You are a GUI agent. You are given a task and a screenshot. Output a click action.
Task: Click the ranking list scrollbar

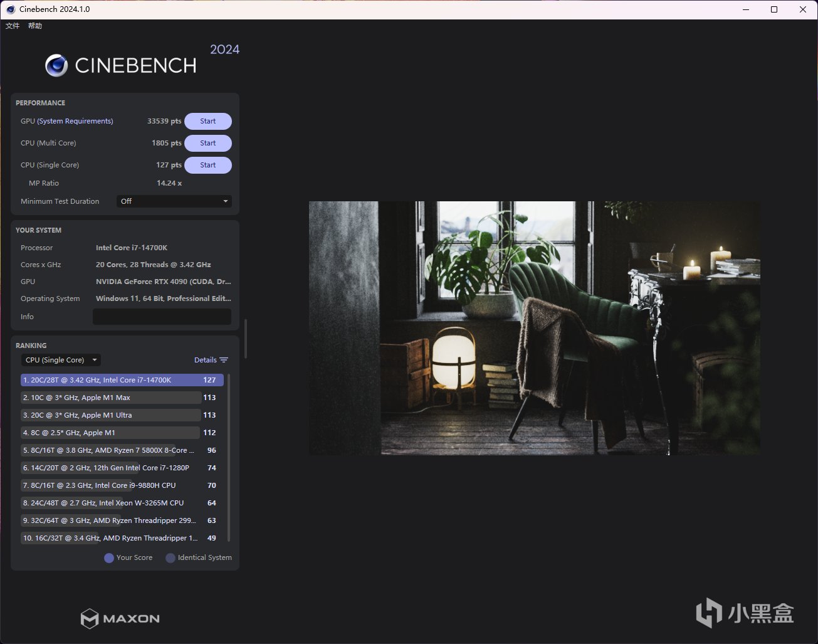pyautogui.click(x=229, y=457)
